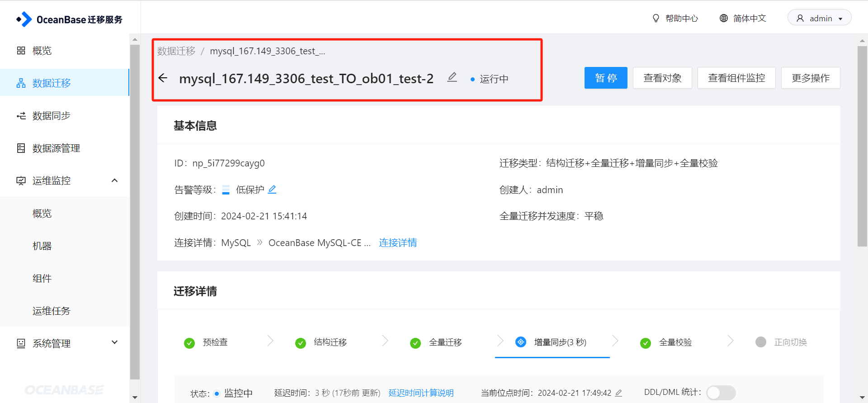Open the admin dropdown arrow
The image size is (868, 403).
click(840, 19)
